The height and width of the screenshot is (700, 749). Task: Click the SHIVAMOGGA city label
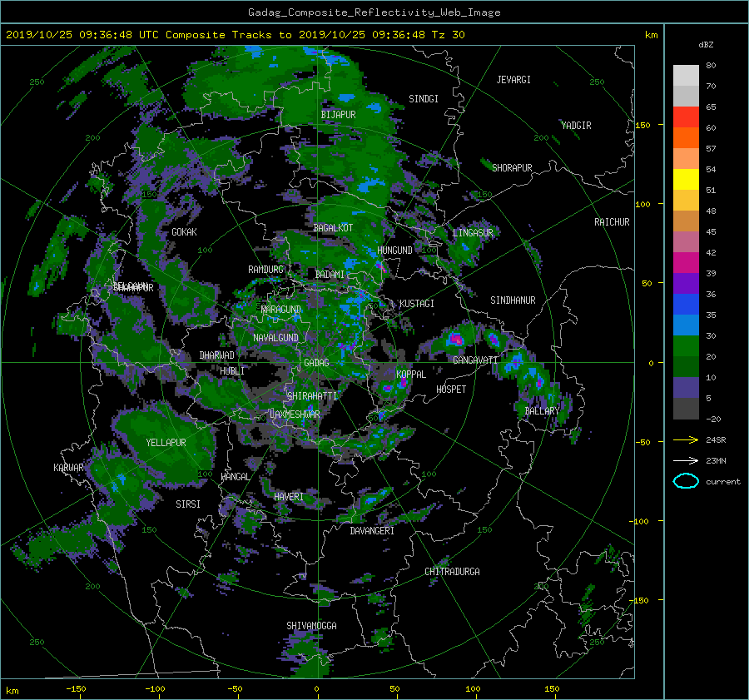pyautogui.click(x=311, y=625)
